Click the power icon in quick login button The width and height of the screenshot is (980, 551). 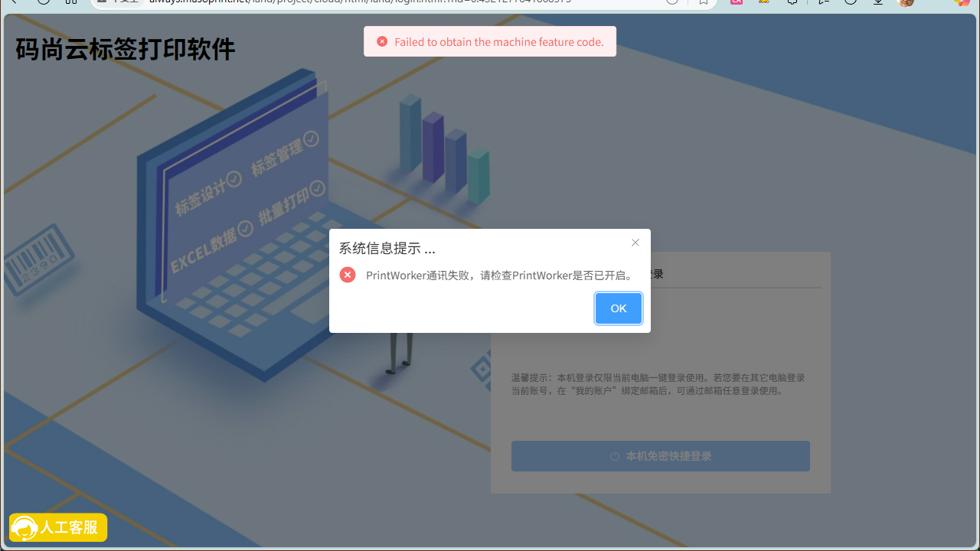(x=615, y=456)
